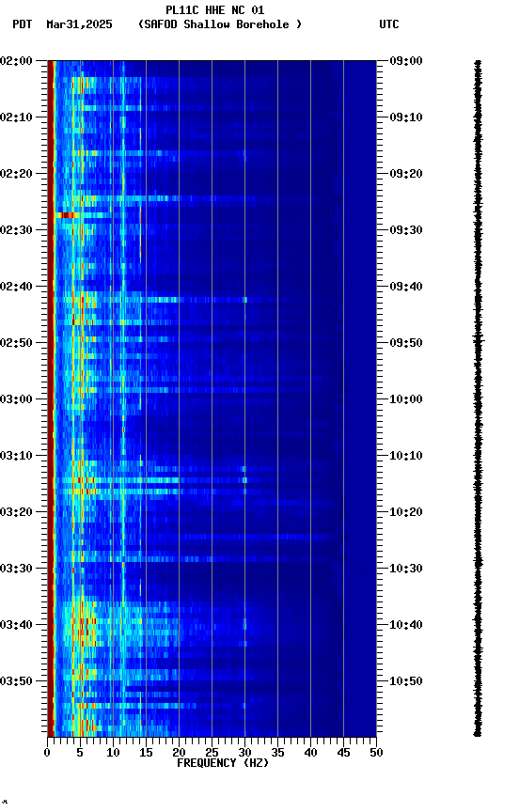
Task: Click the date Mar31,2025
Action: [79, 24]
